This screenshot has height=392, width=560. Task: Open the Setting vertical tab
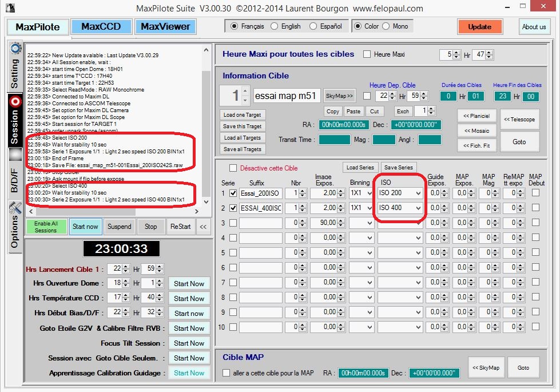[15, 66]
